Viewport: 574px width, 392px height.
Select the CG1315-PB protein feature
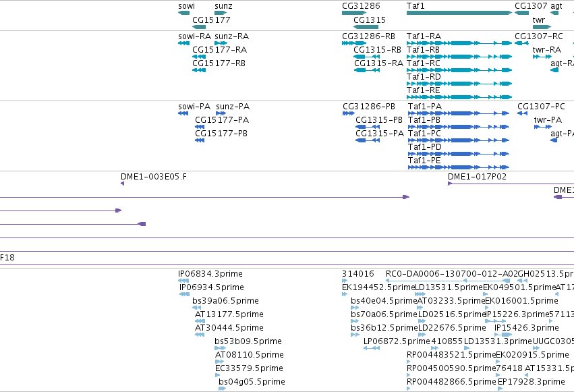point(368,127)
